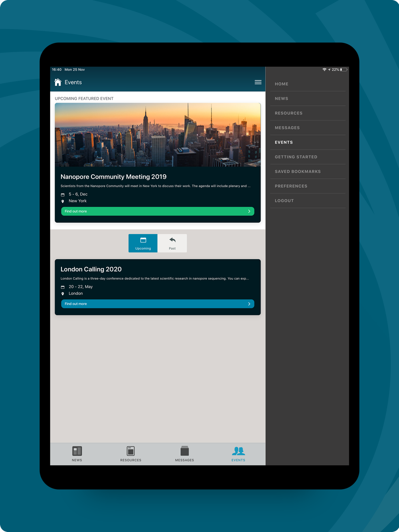The width and height of the screenshot is (399, 532).
Task: Open Getting Started in the side menu
Action: tap(308, 157)
